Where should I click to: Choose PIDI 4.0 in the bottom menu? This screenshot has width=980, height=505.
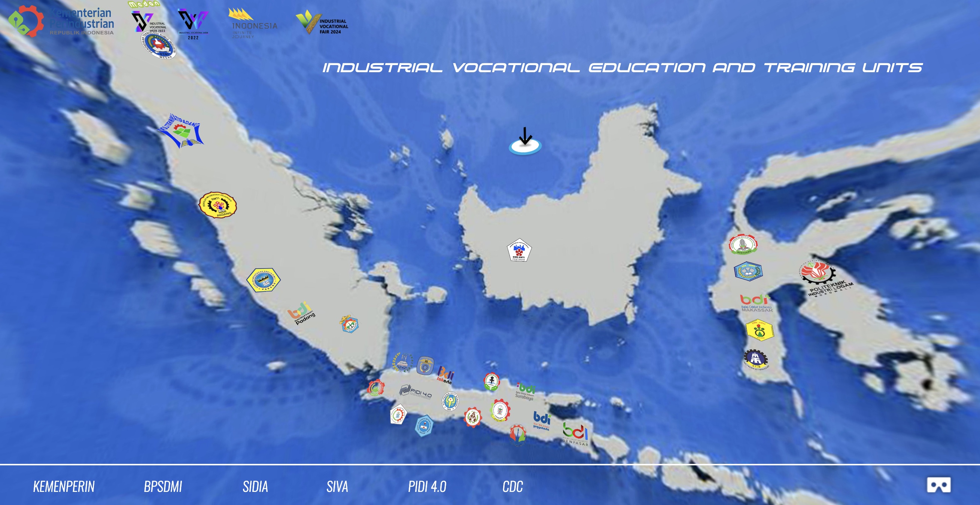pos(427,486)
